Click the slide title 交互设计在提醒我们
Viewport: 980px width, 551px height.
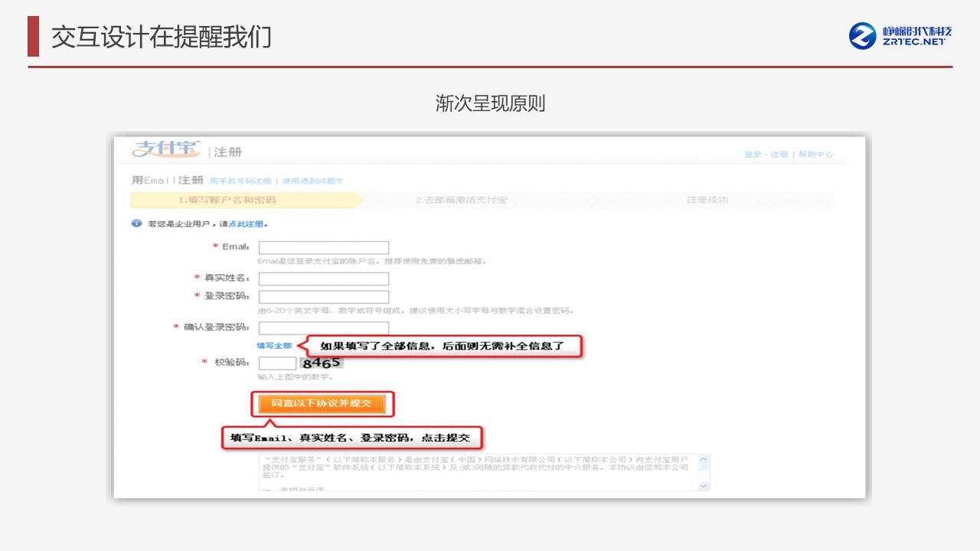162,37
